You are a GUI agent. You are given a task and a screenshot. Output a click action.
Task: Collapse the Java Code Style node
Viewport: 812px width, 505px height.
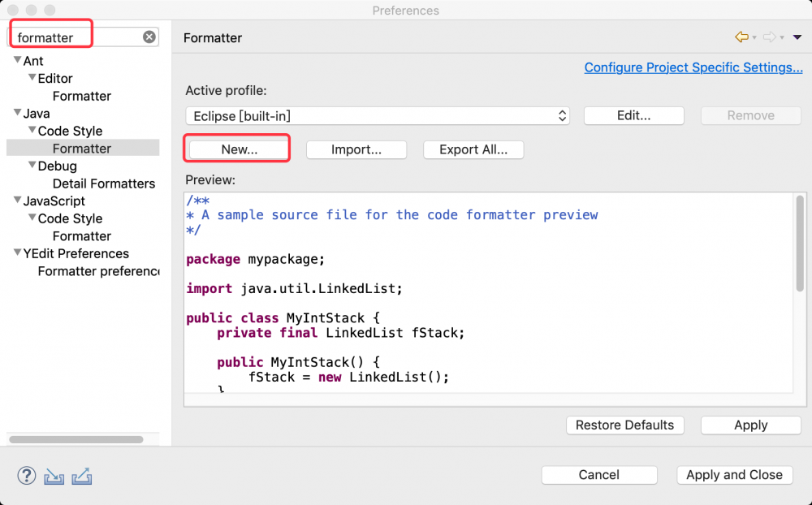point(32,131)
